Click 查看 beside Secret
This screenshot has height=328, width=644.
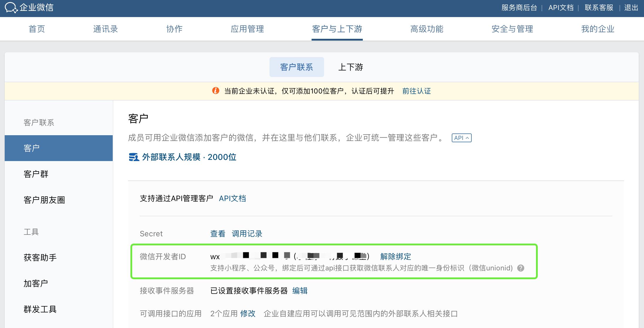pyautogui.click(x=218, y=234)
